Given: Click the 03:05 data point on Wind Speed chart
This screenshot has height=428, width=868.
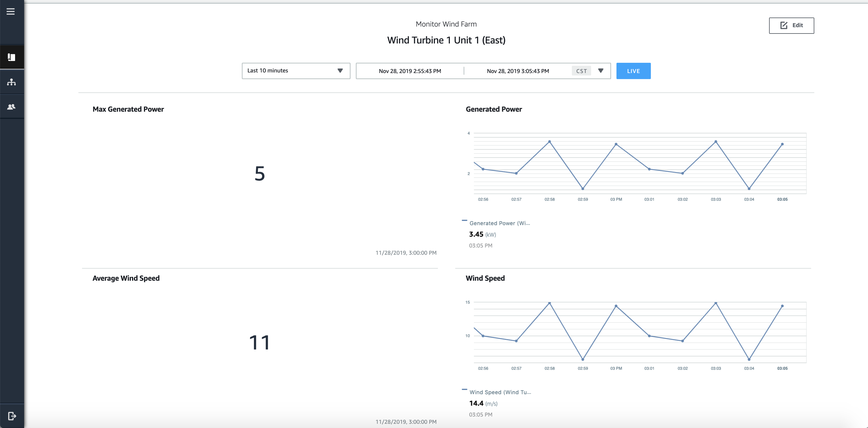Looking at the screenshot, I should [x=782, y=306].
